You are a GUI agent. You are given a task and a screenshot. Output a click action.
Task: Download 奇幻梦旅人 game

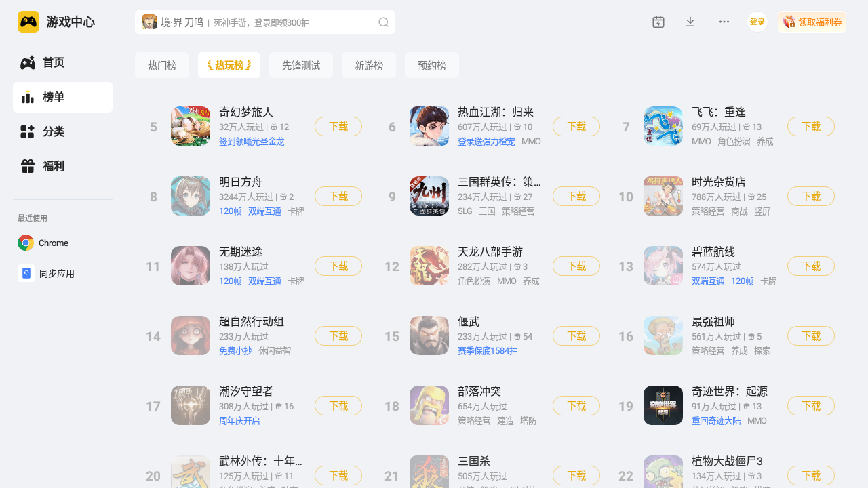tap(338, 127)
